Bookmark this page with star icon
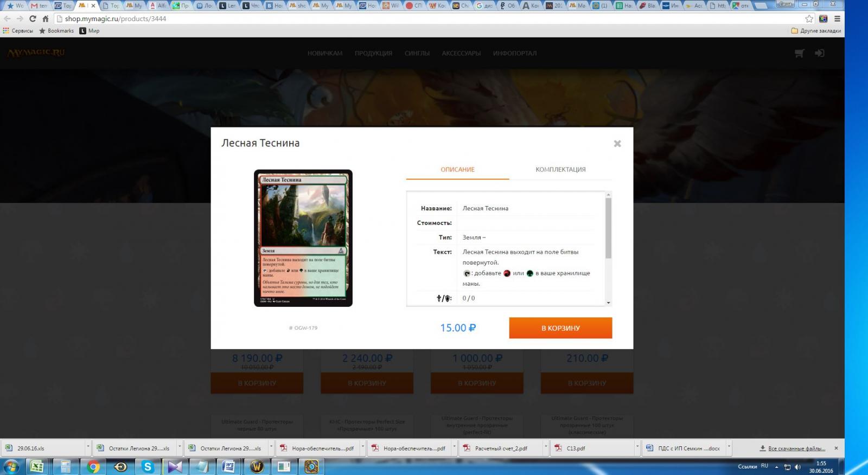Image resolution: width=868 pixels, height=475 pixels. (809, 18)
